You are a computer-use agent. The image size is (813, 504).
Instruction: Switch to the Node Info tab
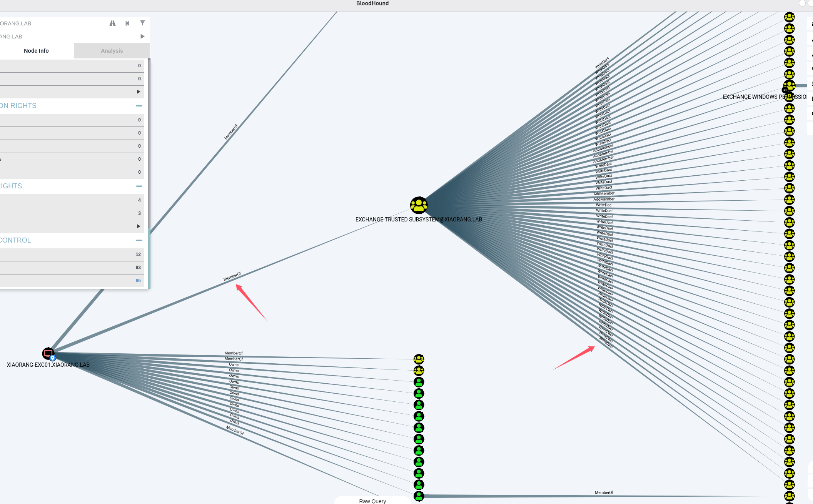tap(36, 51)
